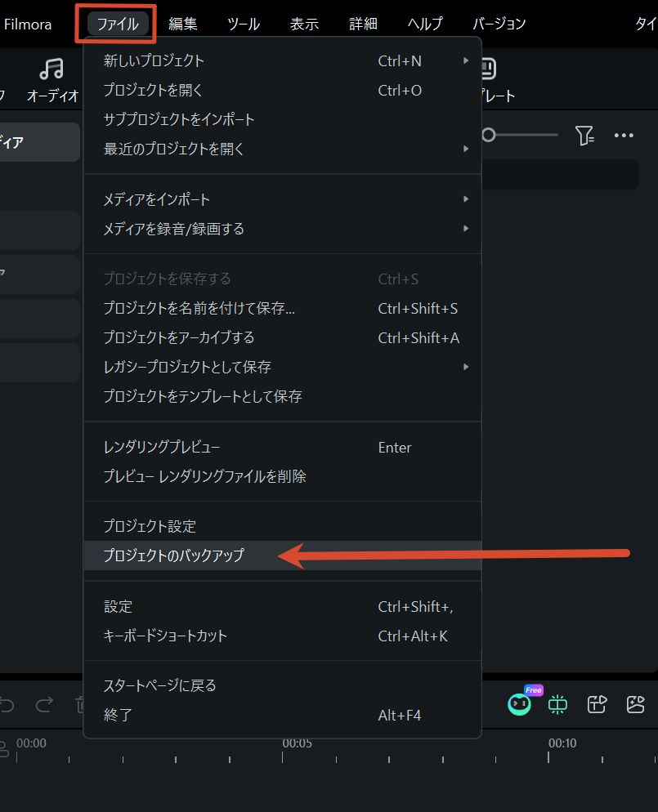Open the 編集 menu
The height and width of the screenshot is (812, 658).
click(x=182, y=24)
